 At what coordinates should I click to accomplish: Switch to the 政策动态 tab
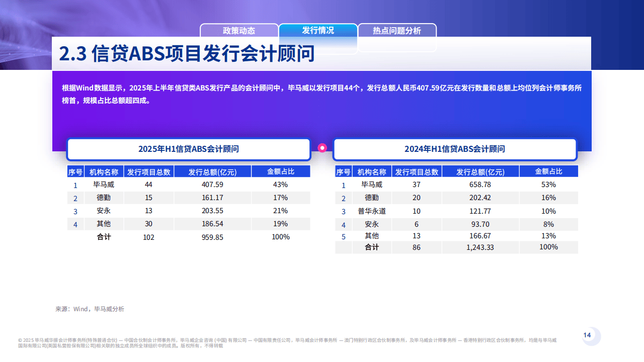click(239, 31)
